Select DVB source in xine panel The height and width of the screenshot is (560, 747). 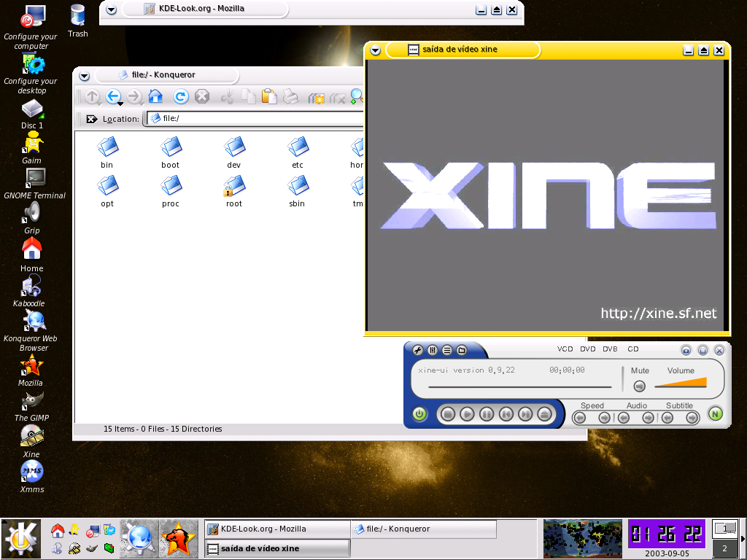[x=610, y=349]
